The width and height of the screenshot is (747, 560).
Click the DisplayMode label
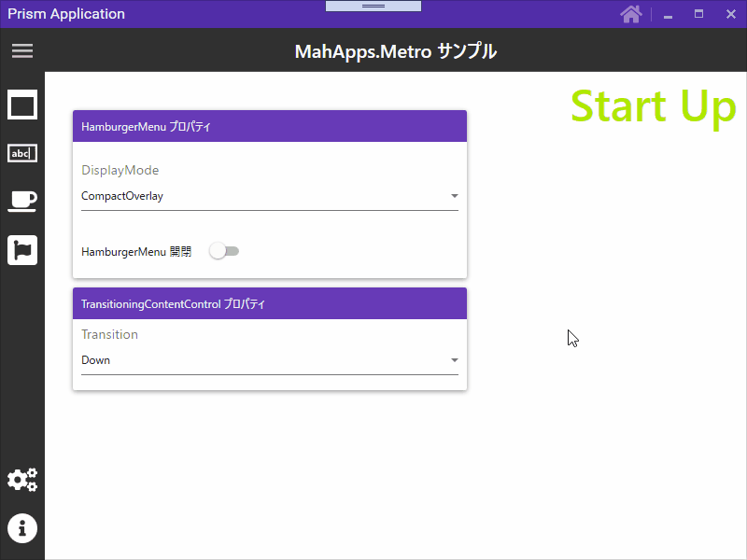point(120,170)
